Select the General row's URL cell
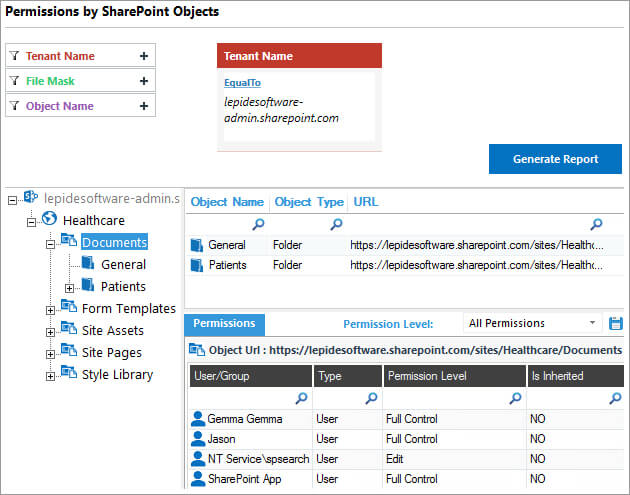Viewport: 630px width, 495px height. pos(477,245)
